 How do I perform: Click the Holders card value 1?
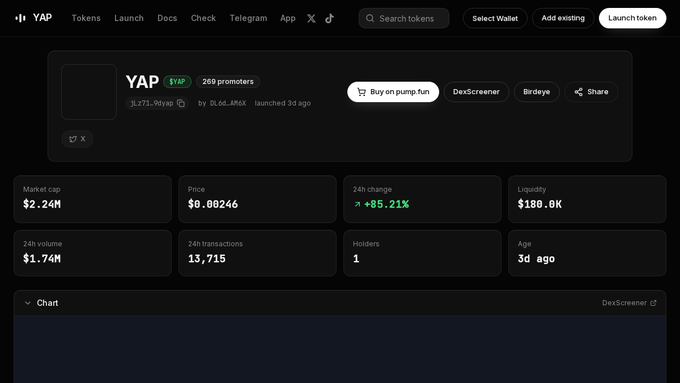pos(356,259)
